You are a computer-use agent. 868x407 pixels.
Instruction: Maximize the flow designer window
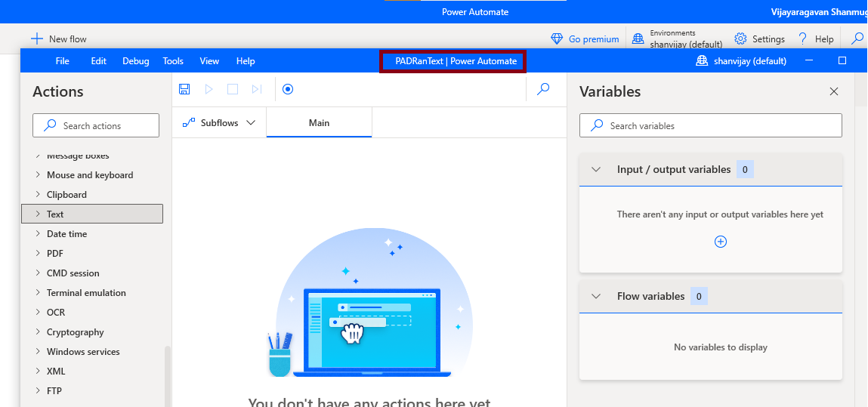pyautogui.click(x=842, y=61)
